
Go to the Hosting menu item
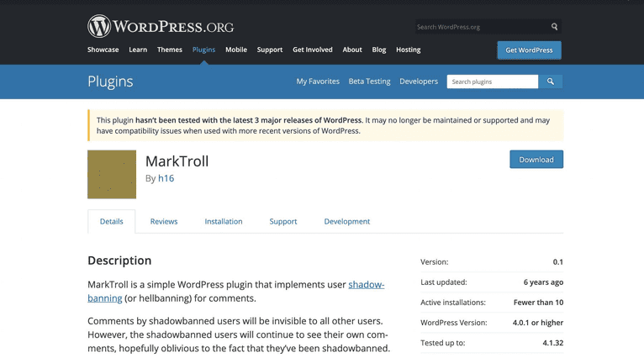point(408,50)
